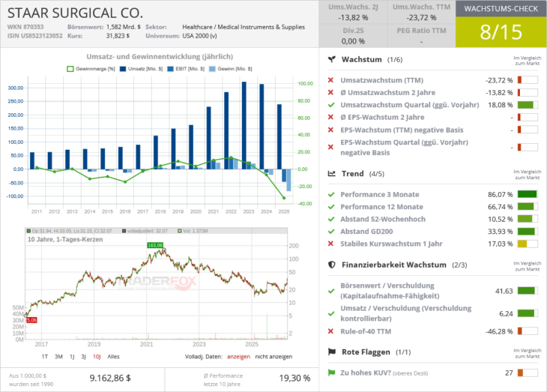The width and height of the screenshot is (547, 392).
Task: Click red X next to Ø EPS-Wachstum 2 Jahre
Action: 330,117
